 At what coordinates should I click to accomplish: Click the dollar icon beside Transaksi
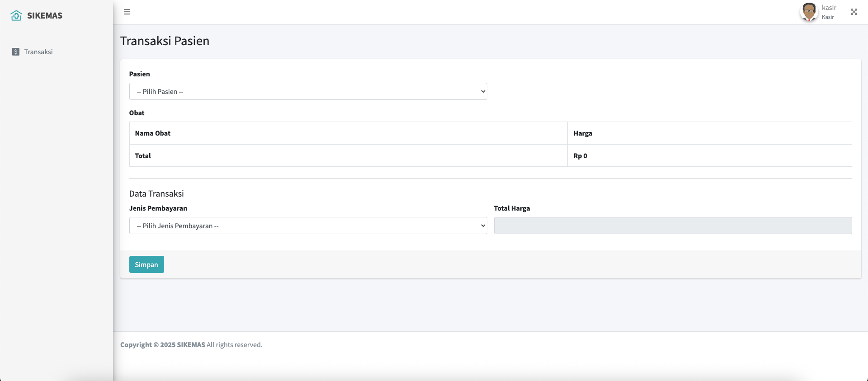coord(16,52)
